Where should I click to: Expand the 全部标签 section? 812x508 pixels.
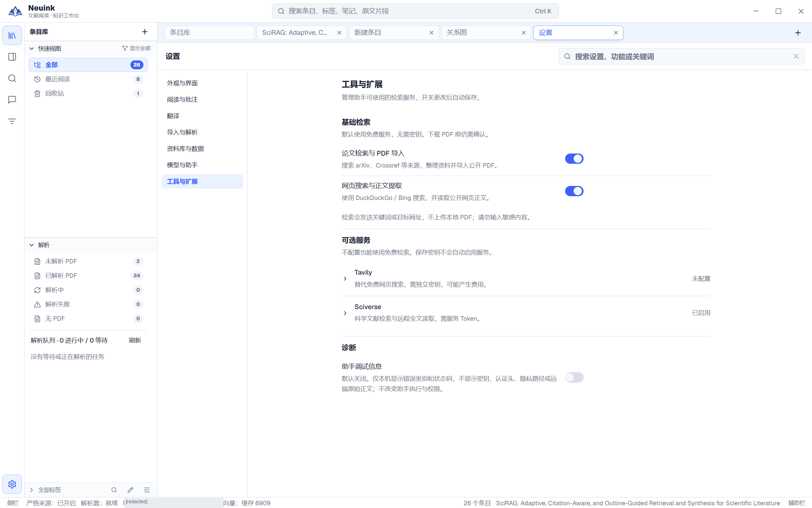tap(32, 490)
